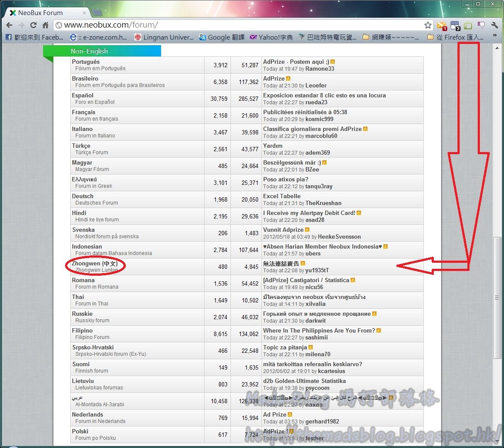The width and height of the screenshot is (504, 448).
Task: Jump to last post icon for Горький опыт topic
Action: [x=374, y=314]
